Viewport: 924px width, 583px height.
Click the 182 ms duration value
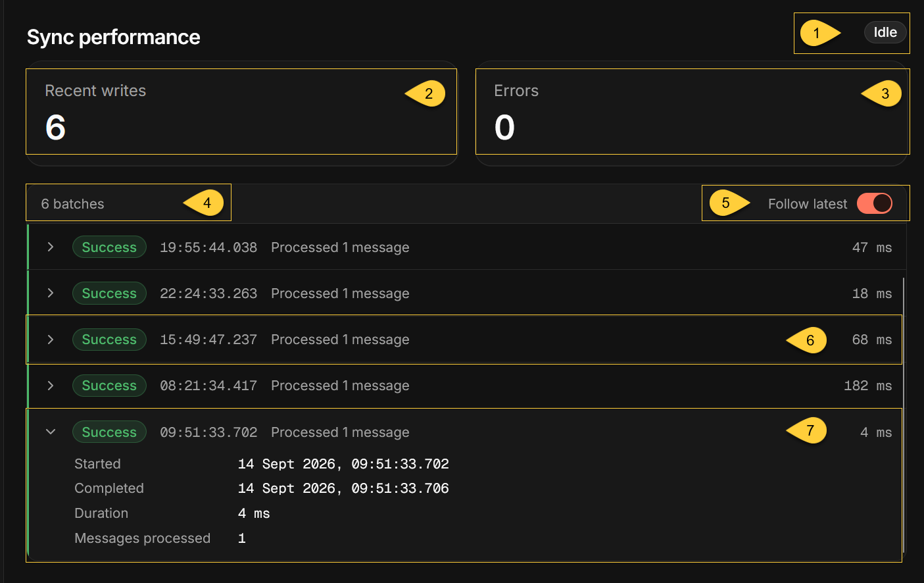click(x=868, y=386)
